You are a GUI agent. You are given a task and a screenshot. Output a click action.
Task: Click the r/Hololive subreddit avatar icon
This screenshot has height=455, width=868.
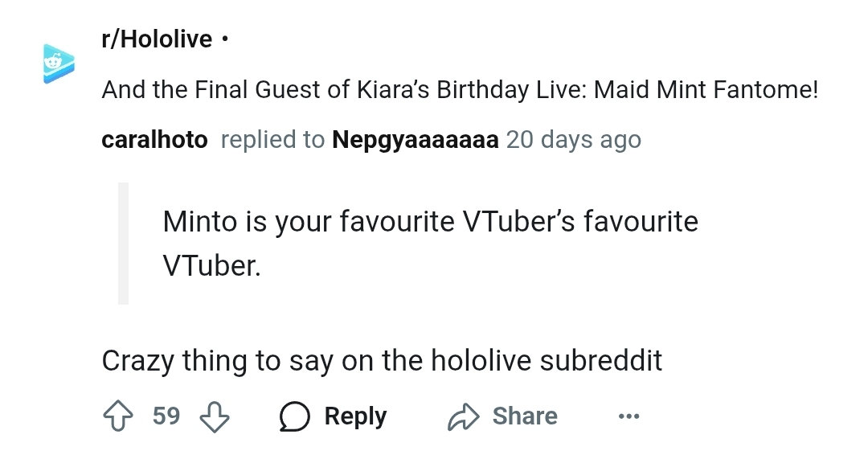(59, 64)
